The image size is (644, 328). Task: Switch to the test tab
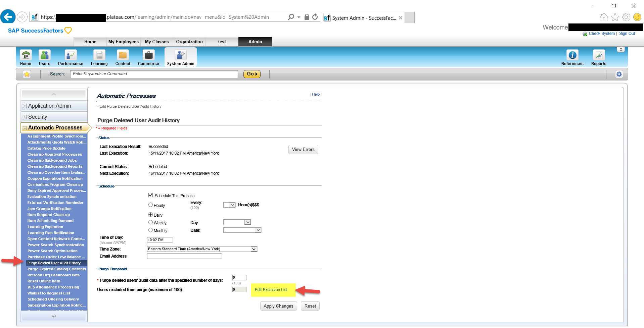coord(222,42)
